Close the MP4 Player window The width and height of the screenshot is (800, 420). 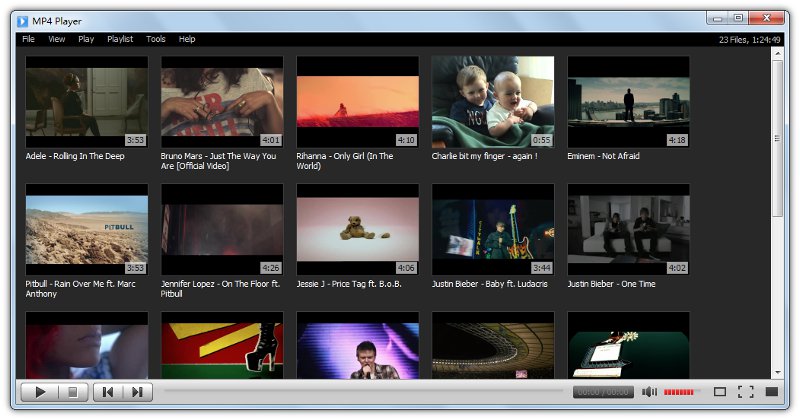[766, 18]
